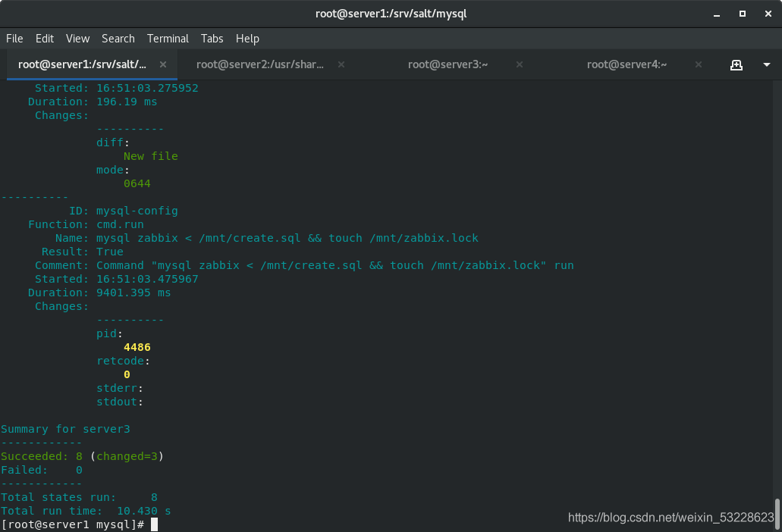This screenshot has height=532, width=782.
Task: Click the 'Comment: Command' line
Action: point(304,265)
